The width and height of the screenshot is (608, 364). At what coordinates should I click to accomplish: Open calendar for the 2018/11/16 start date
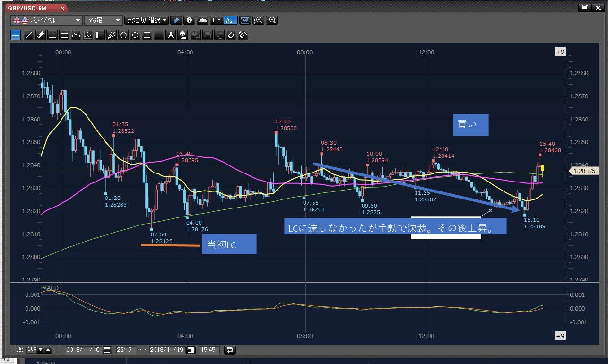[x=107, y=350]
